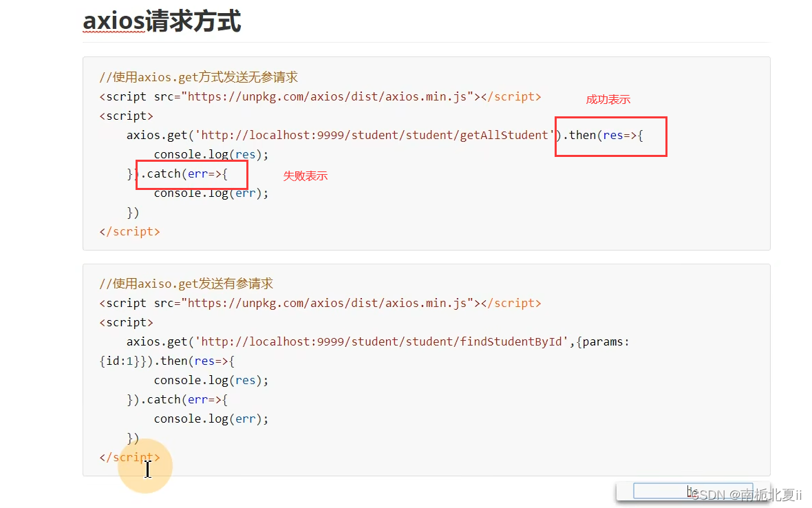Click the "{params:" text
Image resolution: width=812 pixels, height=508 pixels.
pos(603,342)
